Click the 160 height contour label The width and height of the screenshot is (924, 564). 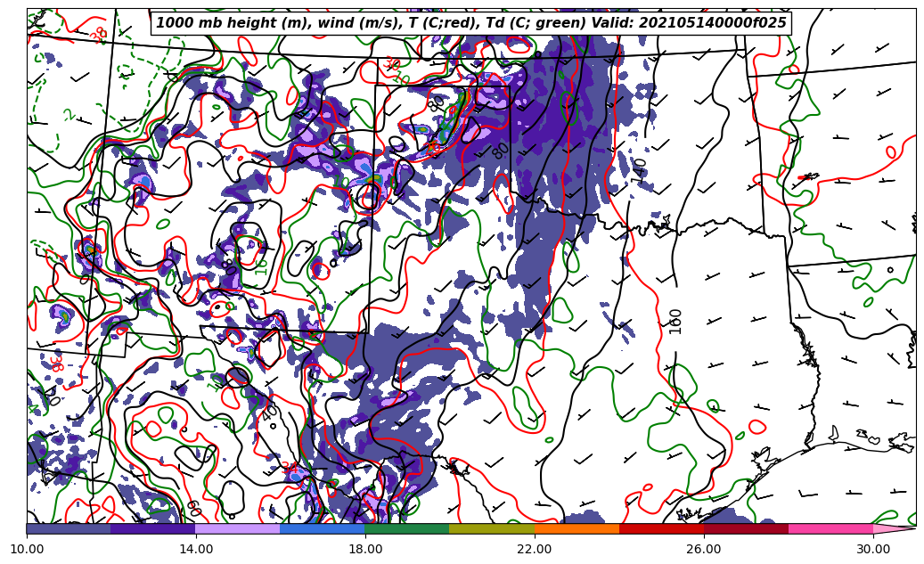675,321
